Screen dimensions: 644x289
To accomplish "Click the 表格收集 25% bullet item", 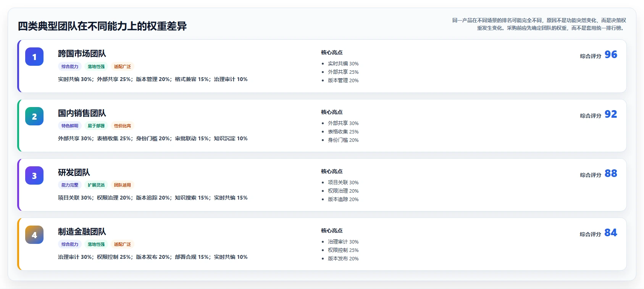I will point(343,132).
